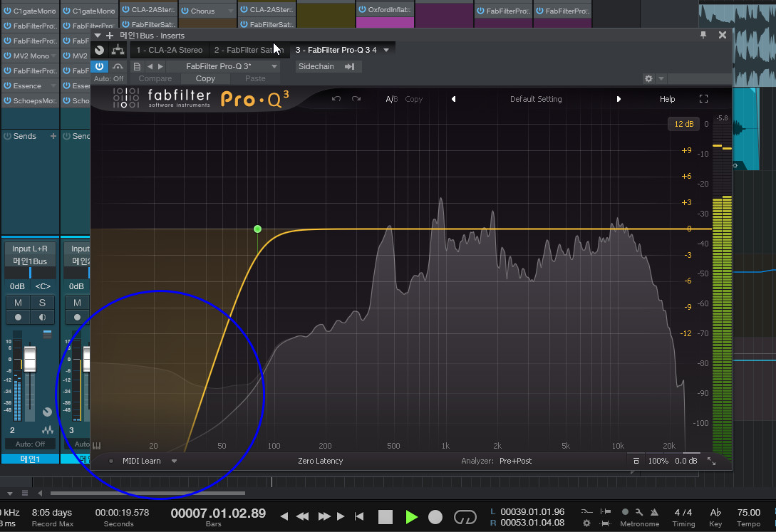776x532 pixels.
Task: Expand 메인1Bus Inserts window menu triangle
Action: (x=98, y=36)
